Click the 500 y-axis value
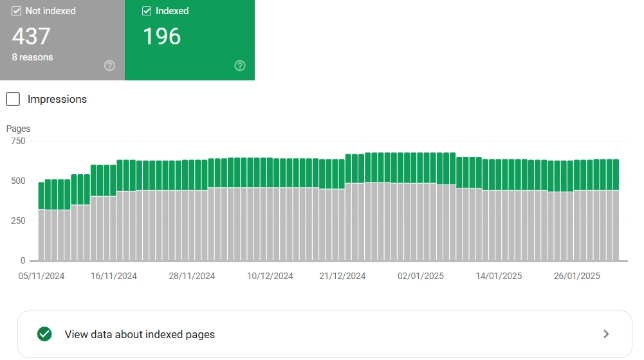This screenshot has height=360, width=644. pyautogui.click(x=18, y=181)
